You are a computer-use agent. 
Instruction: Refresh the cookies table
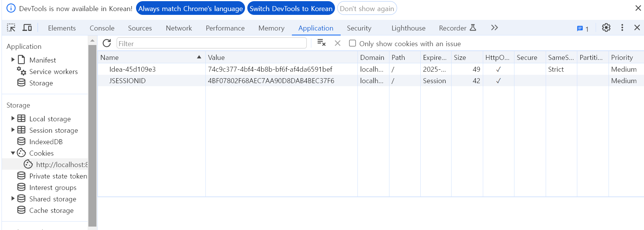click(x=107, y=43)
